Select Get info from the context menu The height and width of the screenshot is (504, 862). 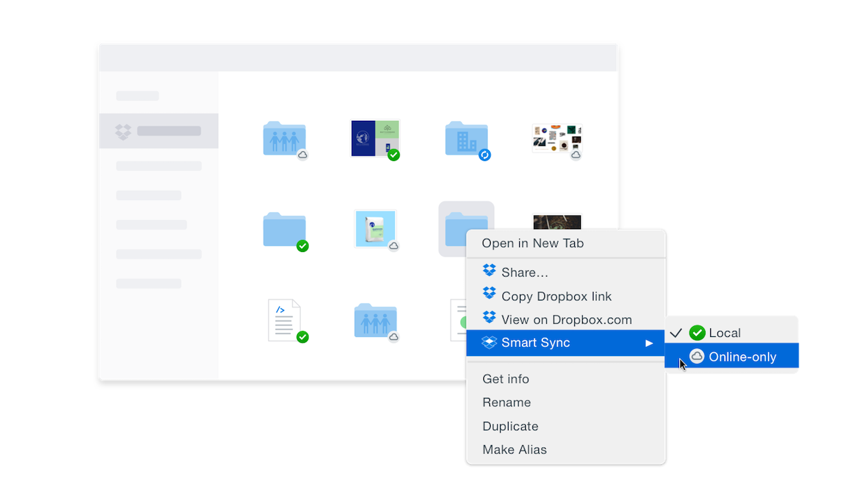pyautogui.click(x=505, y=379)
